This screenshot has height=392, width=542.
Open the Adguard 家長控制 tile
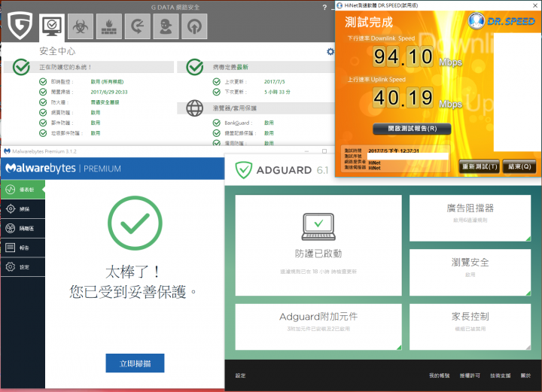click(x=470, y=327)
